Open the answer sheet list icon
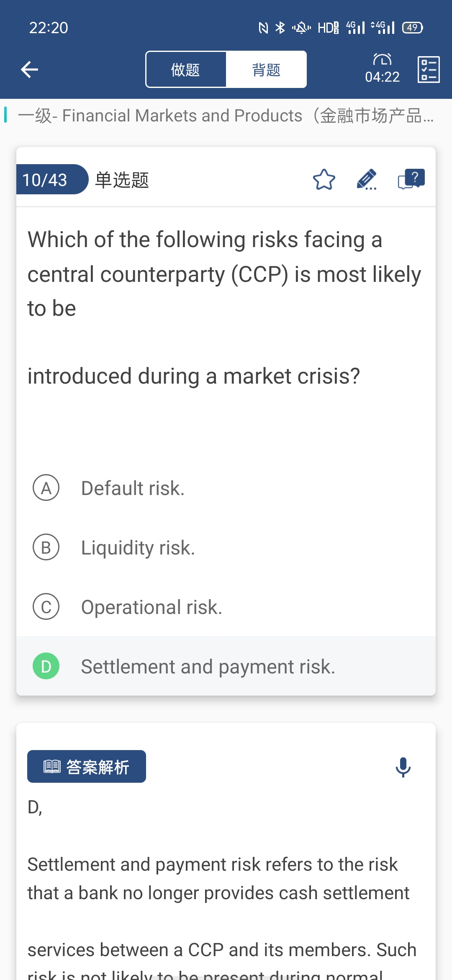 429,70
